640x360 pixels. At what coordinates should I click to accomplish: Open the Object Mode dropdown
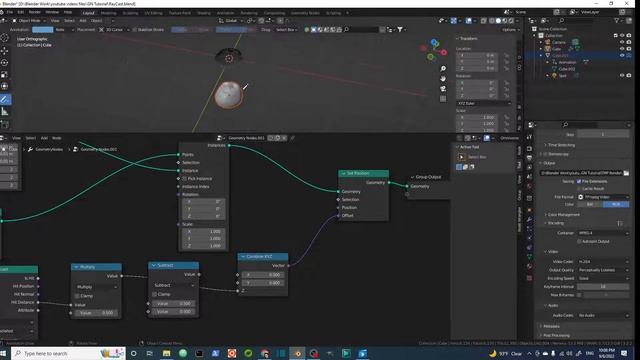tap(29, 20)
